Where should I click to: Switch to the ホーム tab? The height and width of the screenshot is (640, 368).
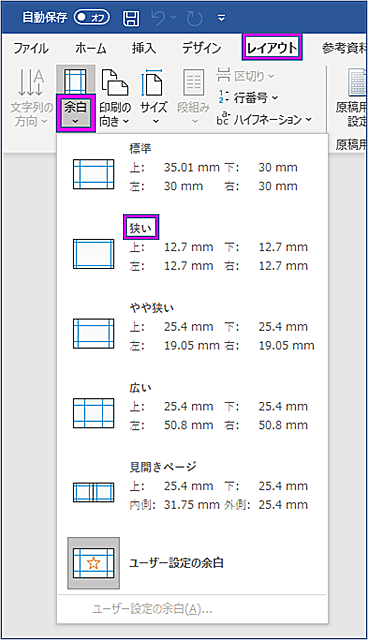click(91, 48)
